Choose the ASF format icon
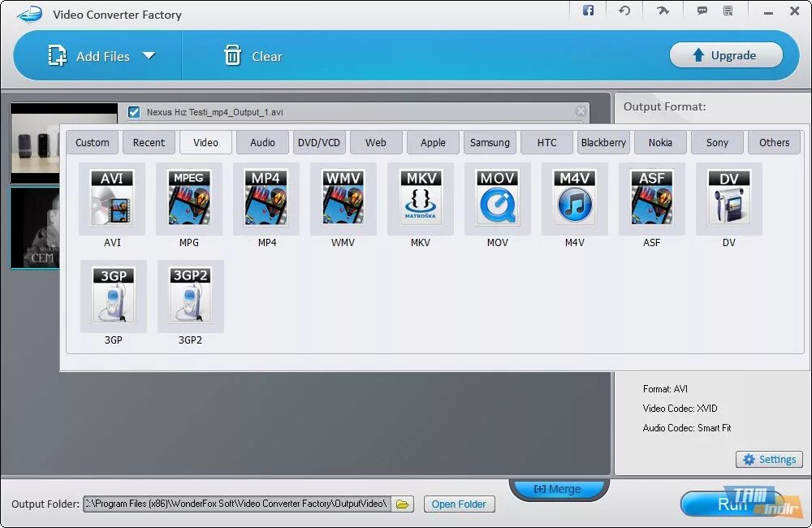 click(652, 200)
